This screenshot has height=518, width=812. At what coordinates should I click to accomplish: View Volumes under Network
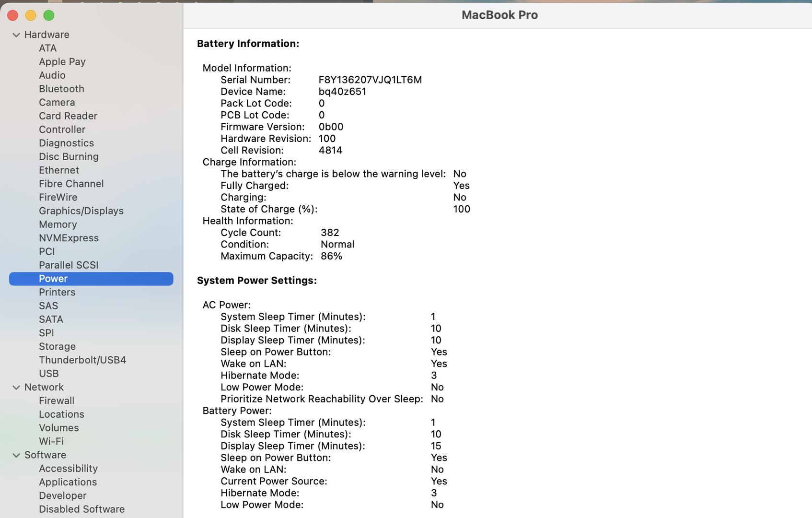point(58,427)
